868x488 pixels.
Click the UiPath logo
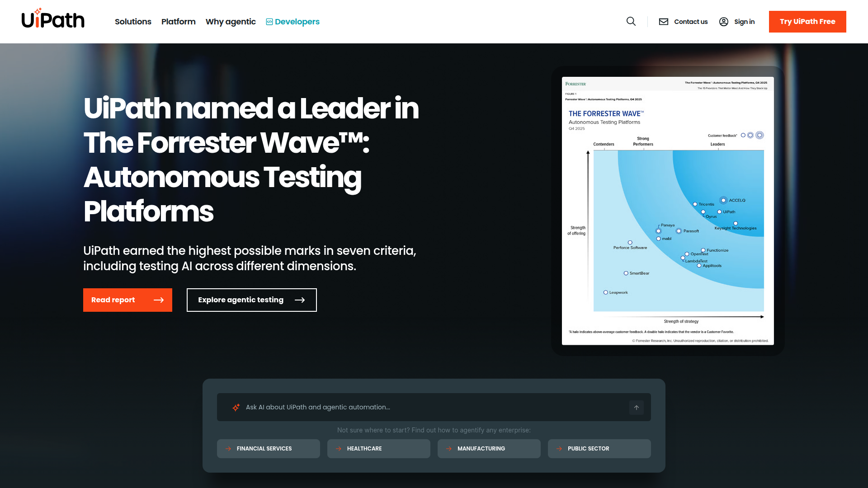[53, 19]
